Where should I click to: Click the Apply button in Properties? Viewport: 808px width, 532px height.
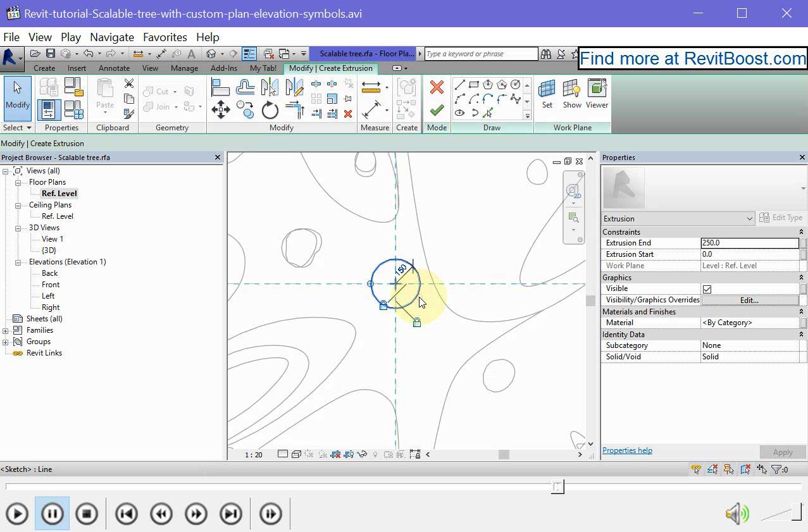[x=783, y=452]
